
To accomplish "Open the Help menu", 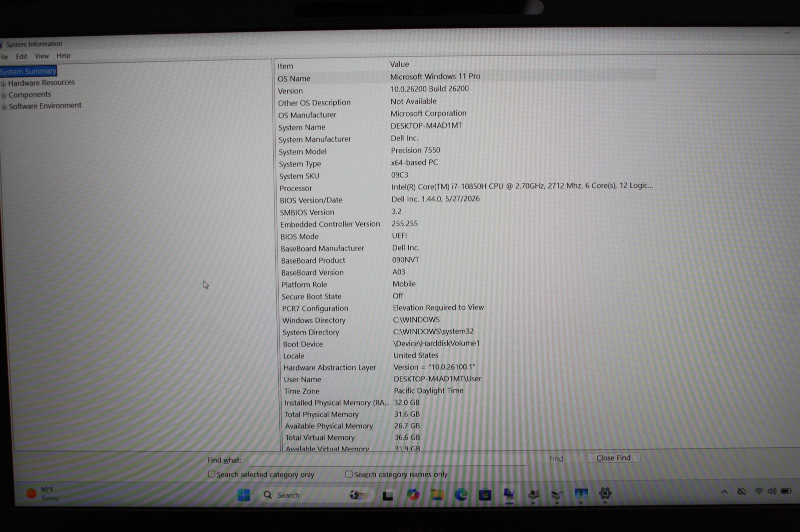I will point(64,55).
